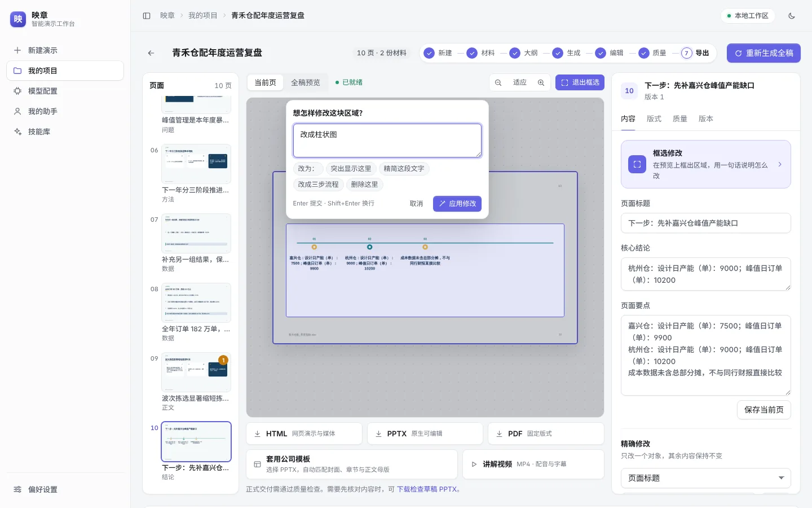Cancel the region edit with 取消
The width and height of the screenshot is (812, 508).
[x=416, y=204]
